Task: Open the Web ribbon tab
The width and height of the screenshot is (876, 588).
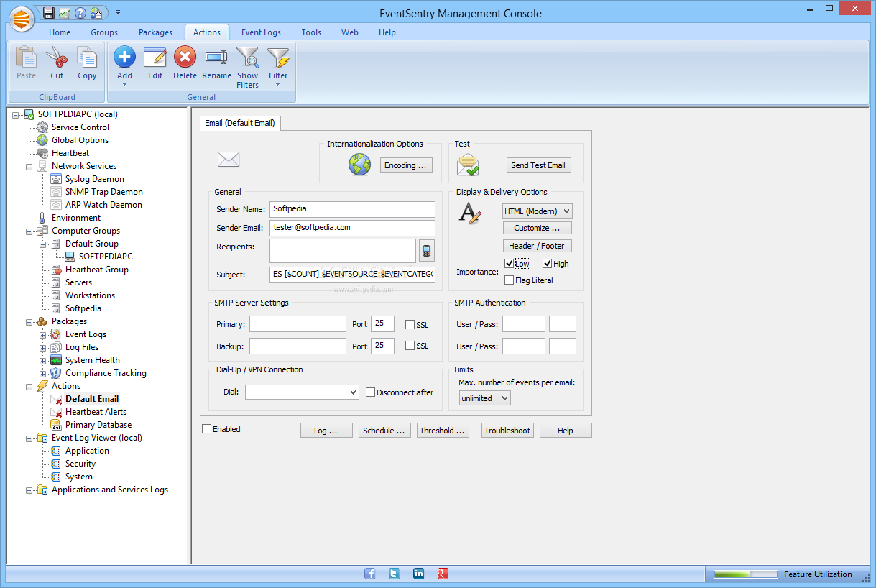Action: (350, 32)
